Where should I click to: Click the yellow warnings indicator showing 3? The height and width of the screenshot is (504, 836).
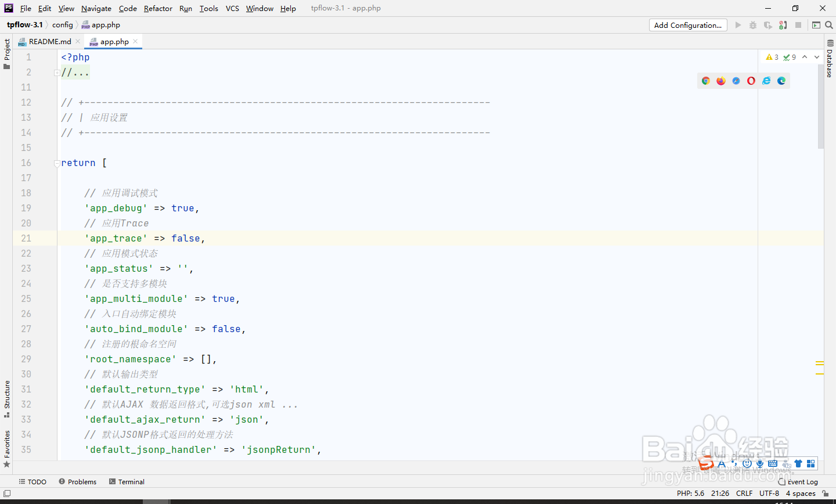click(x=772, y=57)
